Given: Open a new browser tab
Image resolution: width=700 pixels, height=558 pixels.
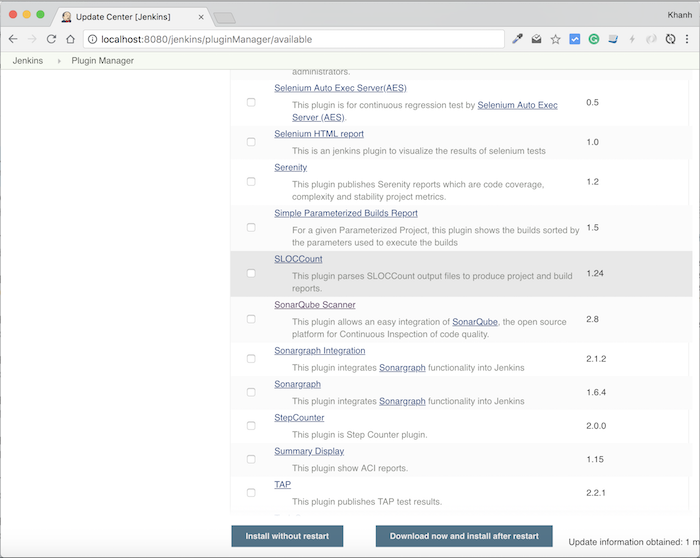Looking at the screenshot, I should (224, 18).
